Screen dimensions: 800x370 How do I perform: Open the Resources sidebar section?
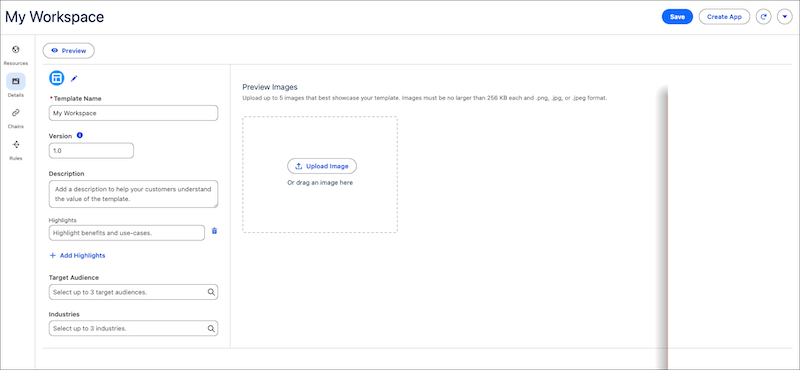tap(16, 55)
